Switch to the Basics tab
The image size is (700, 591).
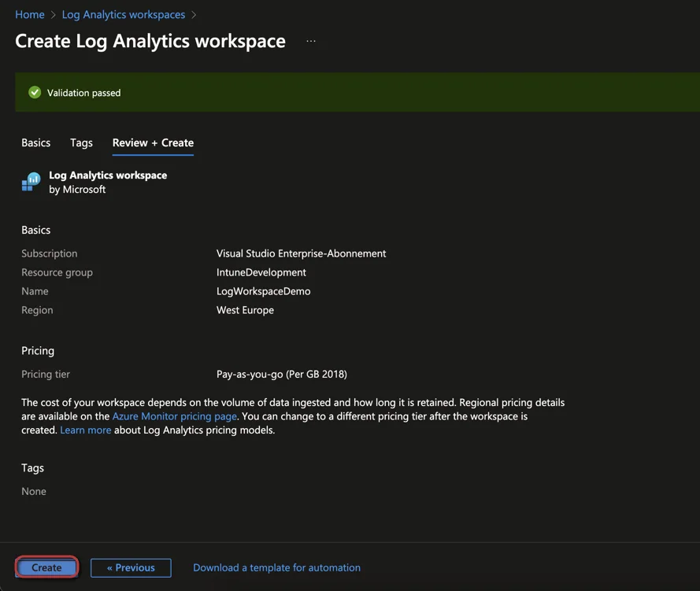pos(35,142)
